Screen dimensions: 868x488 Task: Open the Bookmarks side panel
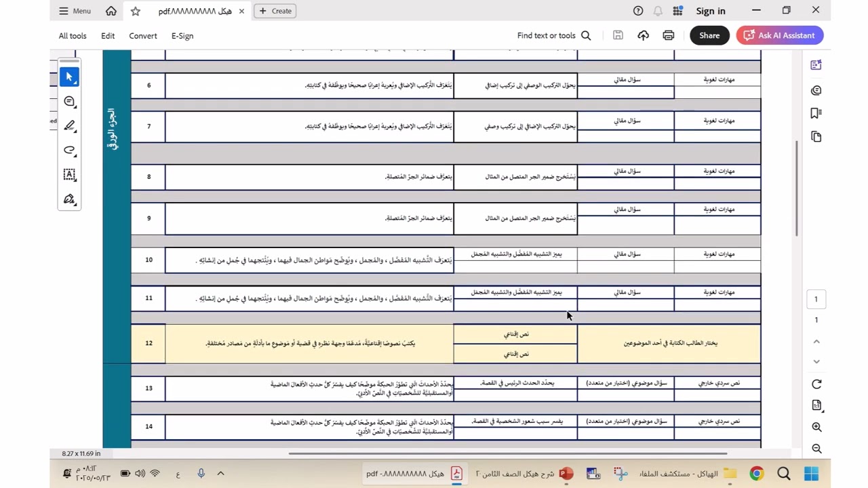(816, 113)
